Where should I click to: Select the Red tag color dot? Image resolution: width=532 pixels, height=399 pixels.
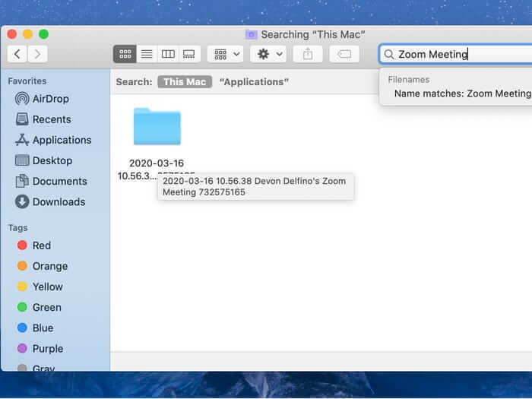click(x=22, y=245)
